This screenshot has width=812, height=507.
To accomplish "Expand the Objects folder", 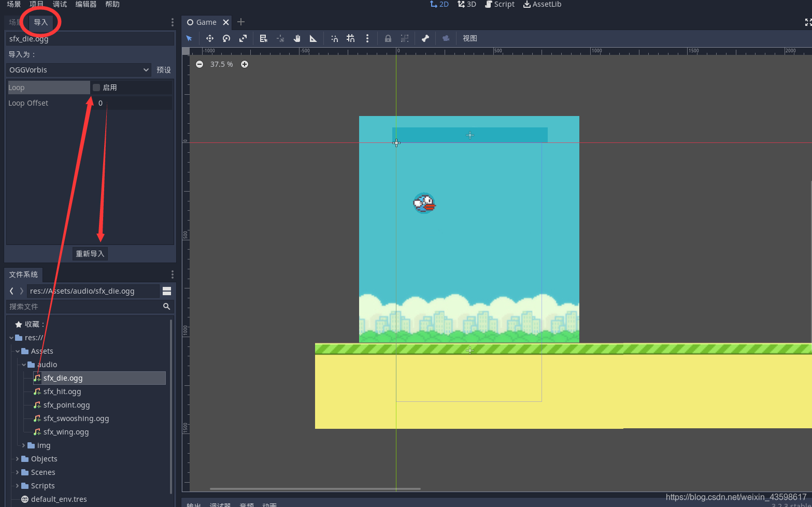I will [18, 459].
